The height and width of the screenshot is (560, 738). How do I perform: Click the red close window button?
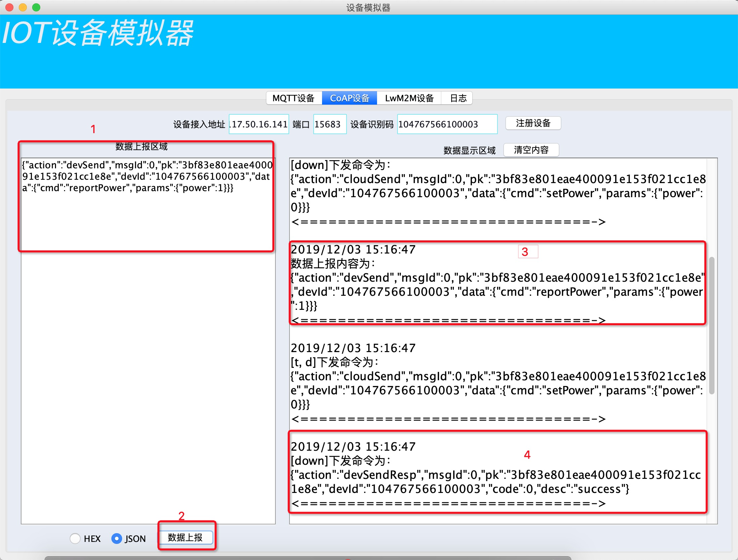[10, 7]
